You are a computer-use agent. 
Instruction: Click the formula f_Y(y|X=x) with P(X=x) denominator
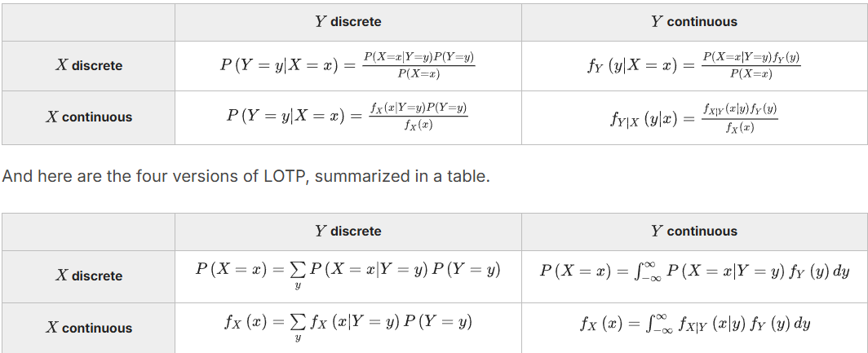coord(693,65)
